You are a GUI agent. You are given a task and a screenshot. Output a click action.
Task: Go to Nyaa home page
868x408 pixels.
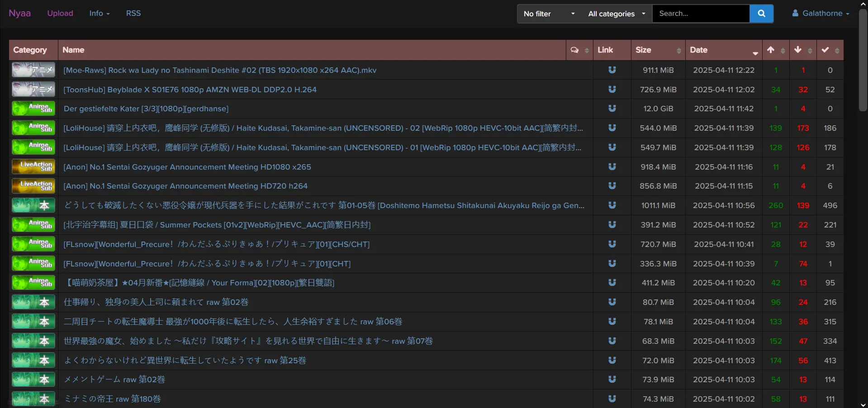20,13
